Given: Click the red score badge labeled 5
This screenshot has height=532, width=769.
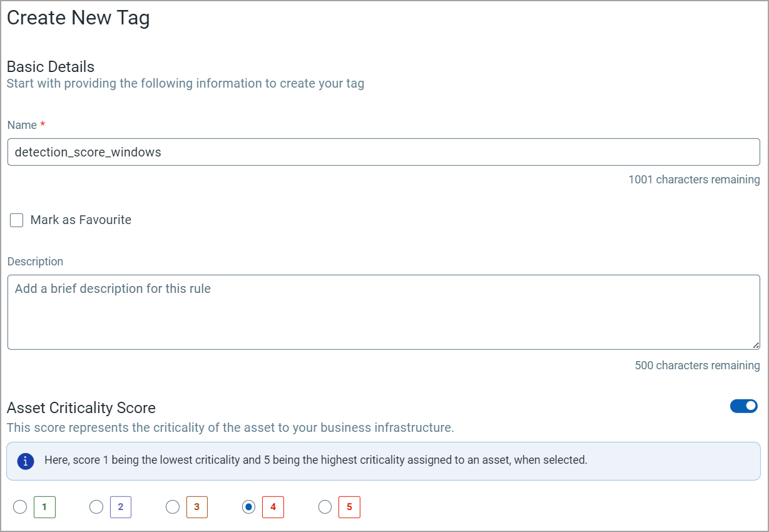Looking at the screenshot, I should point(349,507).
